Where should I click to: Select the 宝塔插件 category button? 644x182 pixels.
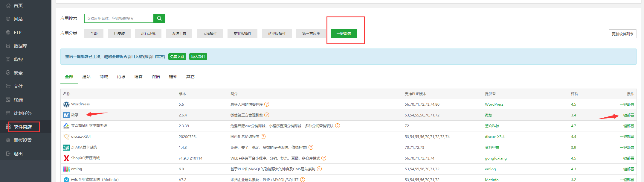[210, 33]
